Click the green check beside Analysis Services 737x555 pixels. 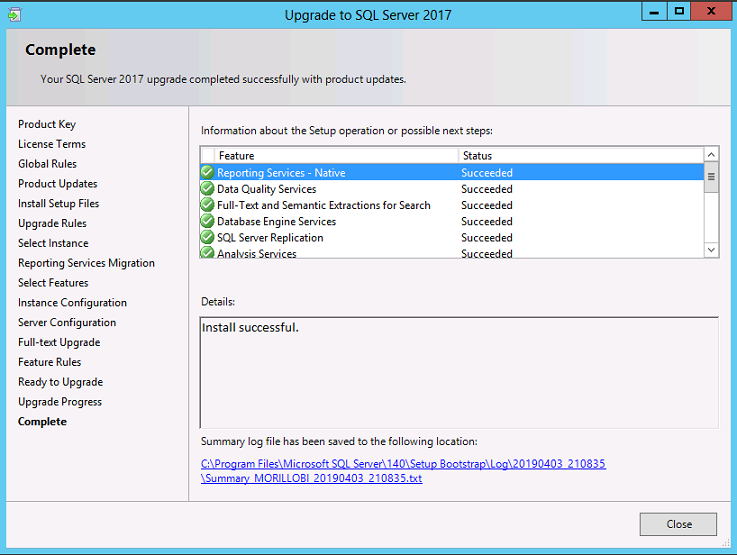click(207, 253)
